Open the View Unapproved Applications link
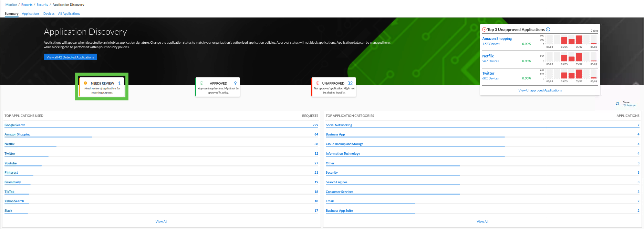Screen dimensions: 644x229 (x=540, y=90)
